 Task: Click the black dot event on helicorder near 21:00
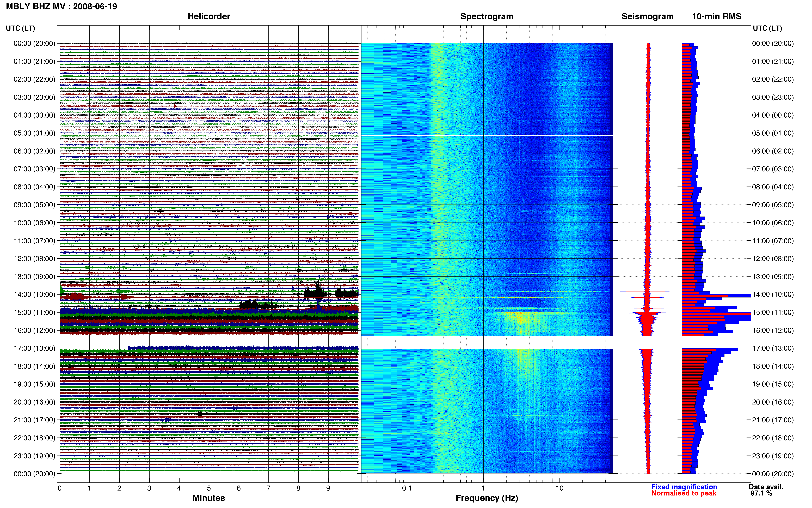[x=200, y=414]
